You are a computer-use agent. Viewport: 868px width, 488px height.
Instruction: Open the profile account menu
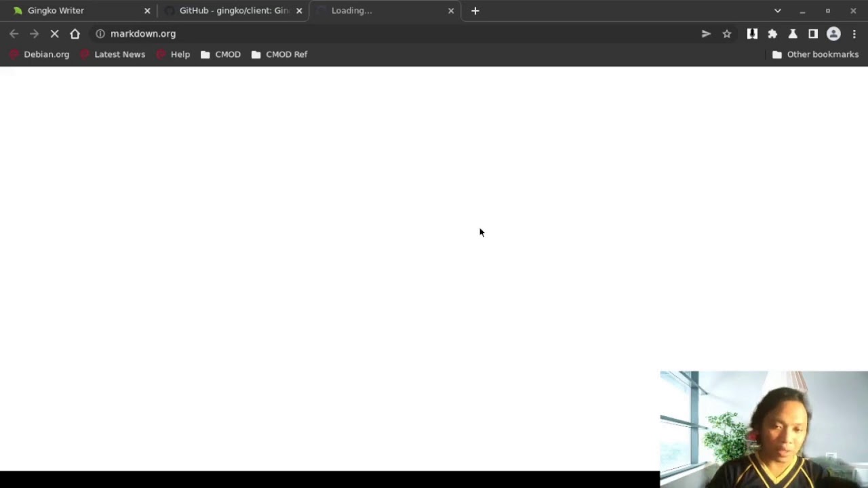click(833, 34)
